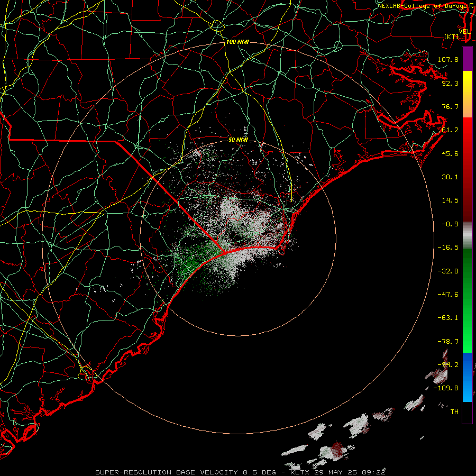Click the TH legend label
Image resolution: width=476 pixels, height=476 pixels.
point(454,411)
